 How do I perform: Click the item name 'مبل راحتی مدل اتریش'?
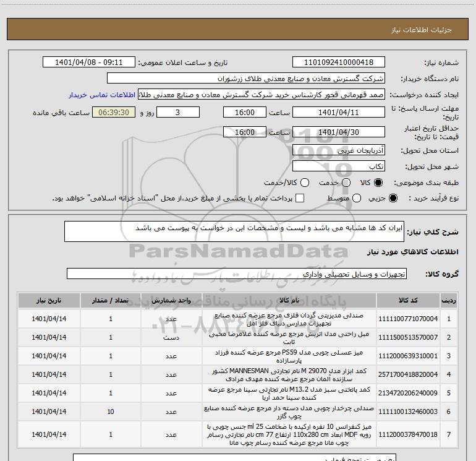pyautogui.click(x=289, y=338)
